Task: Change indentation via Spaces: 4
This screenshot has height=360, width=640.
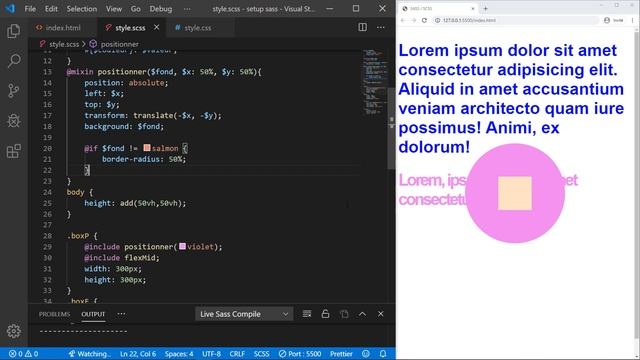Action: click(x=179, y=354)
